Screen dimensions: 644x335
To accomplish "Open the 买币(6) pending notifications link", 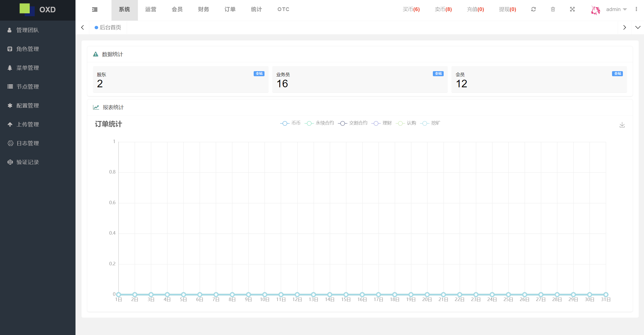I will 411,9.
